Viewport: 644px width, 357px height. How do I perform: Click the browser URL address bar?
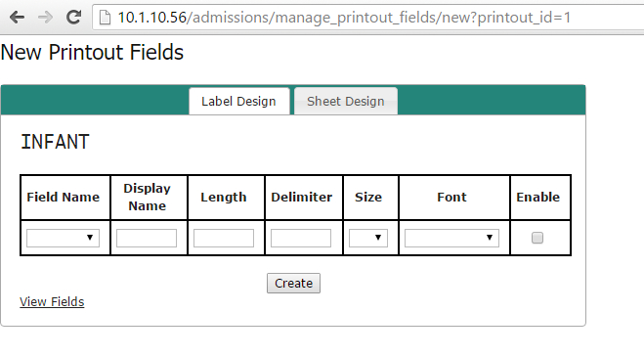click(367, 18)
